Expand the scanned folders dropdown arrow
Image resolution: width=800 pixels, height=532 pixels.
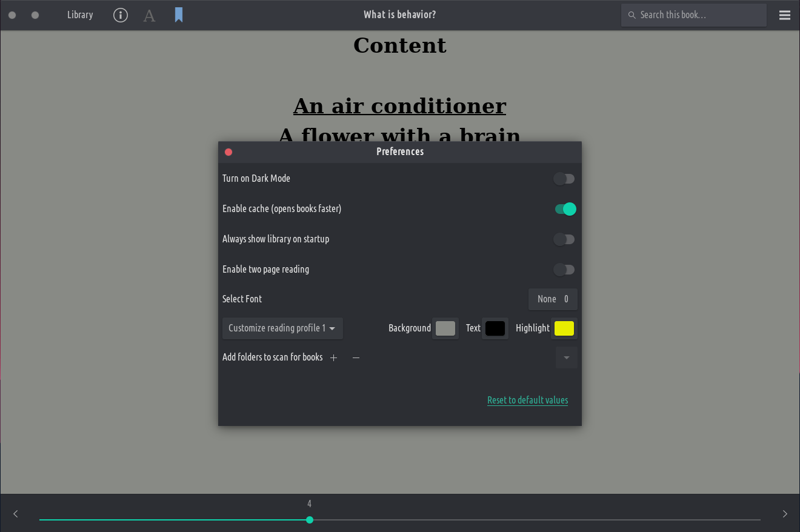567,357
